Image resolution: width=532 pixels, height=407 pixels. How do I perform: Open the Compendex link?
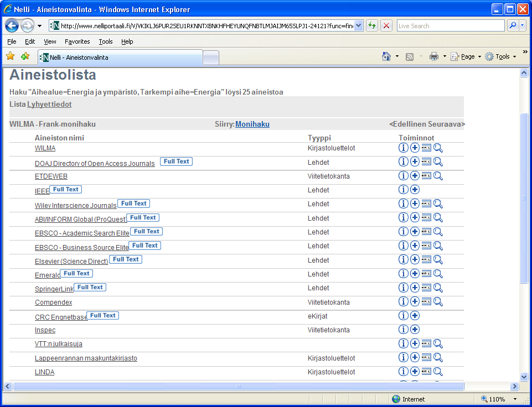pyautogui.click(x=54, y=302)
